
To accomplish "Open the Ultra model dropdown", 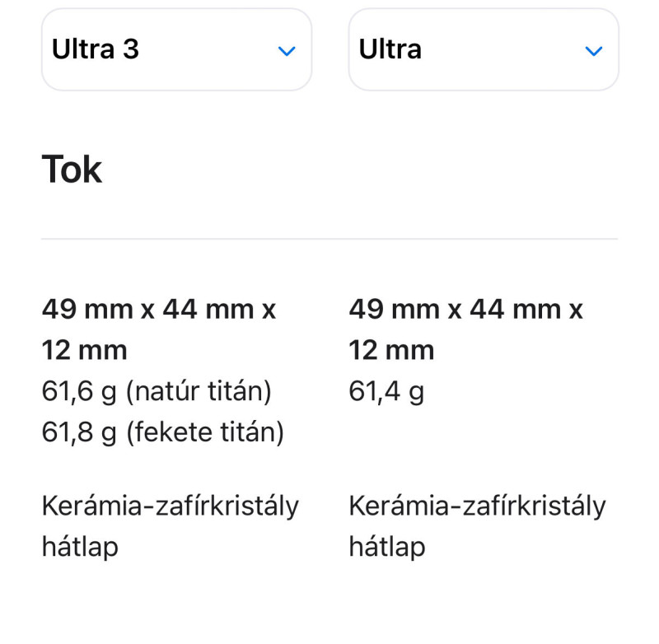I will coord(484,49).
